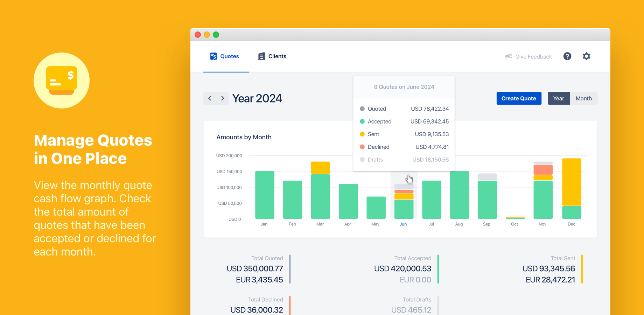644x315 pixels.
Task: Click the Declined red legend dot
Action: [x=362, y=147]
